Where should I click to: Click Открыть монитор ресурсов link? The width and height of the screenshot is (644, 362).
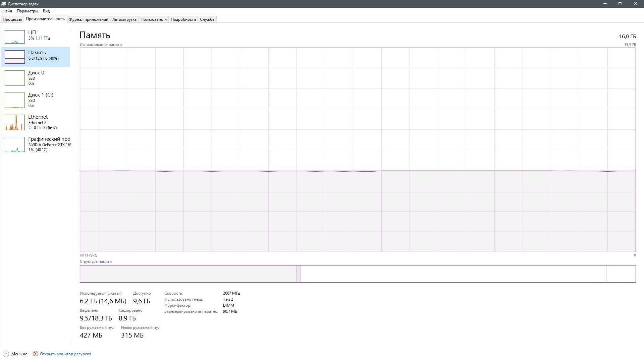pos(65,354)
